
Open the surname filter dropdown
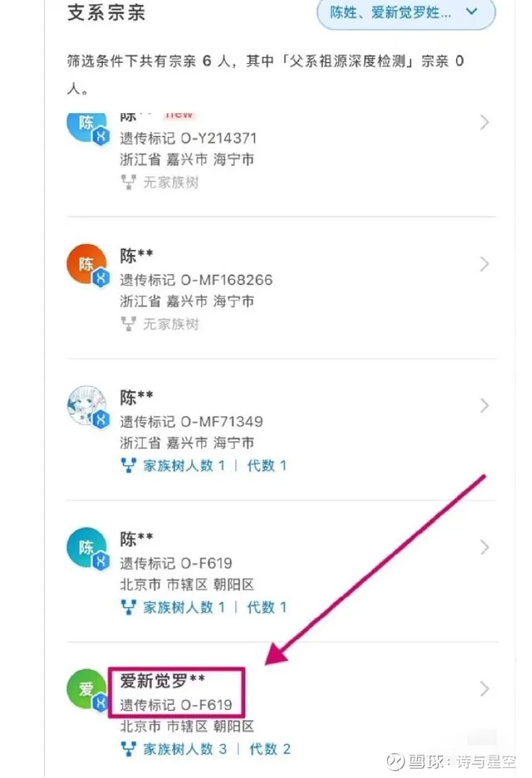pos(406,12)
